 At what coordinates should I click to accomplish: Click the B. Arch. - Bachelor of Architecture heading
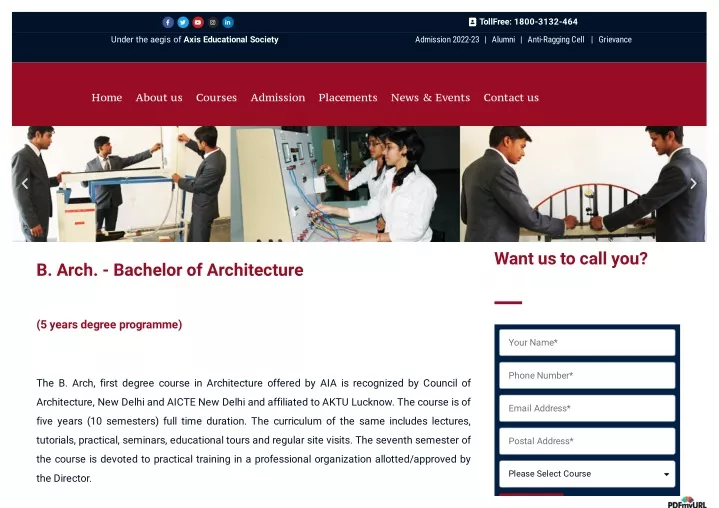[170, 270]
